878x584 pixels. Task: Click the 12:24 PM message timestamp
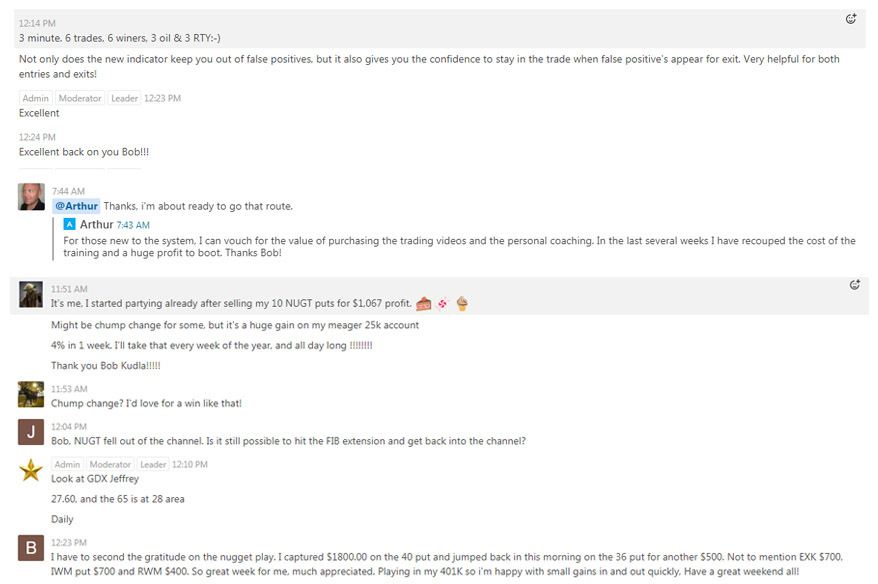37,137
